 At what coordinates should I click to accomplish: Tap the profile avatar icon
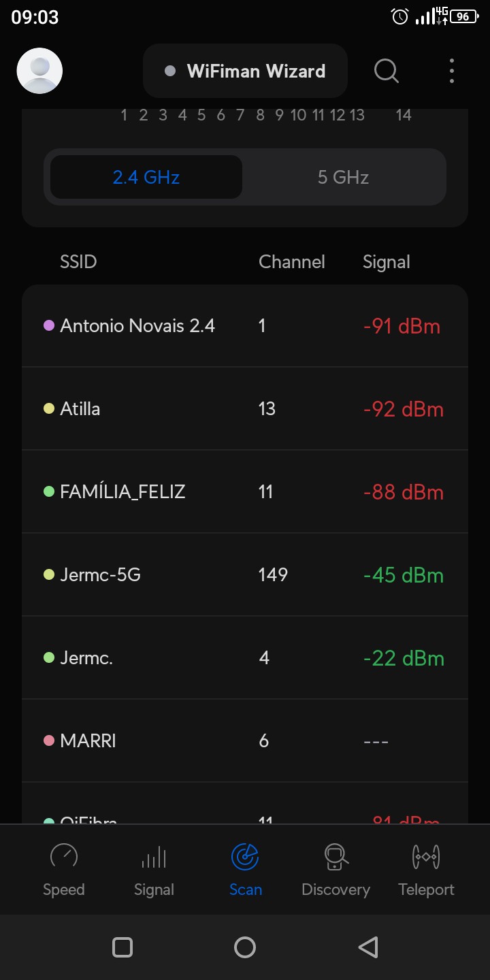point(39,71)
